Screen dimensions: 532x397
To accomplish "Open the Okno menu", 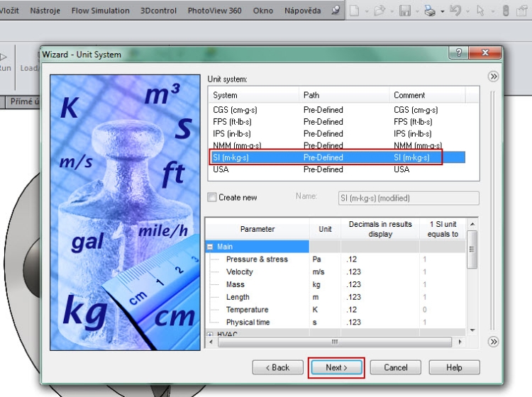I will (x=263, y=11).
